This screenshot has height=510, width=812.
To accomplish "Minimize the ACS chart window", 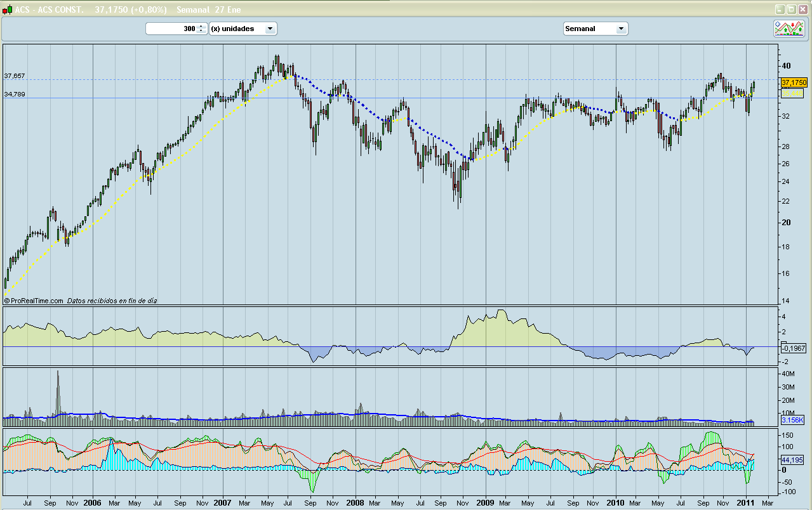I will click(x=780, y=10).
